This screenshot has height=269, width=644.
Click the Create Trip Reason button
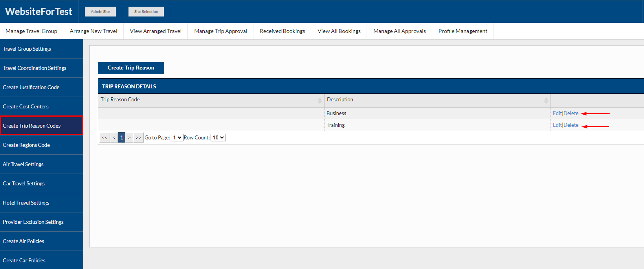click(x=131, y=68)
